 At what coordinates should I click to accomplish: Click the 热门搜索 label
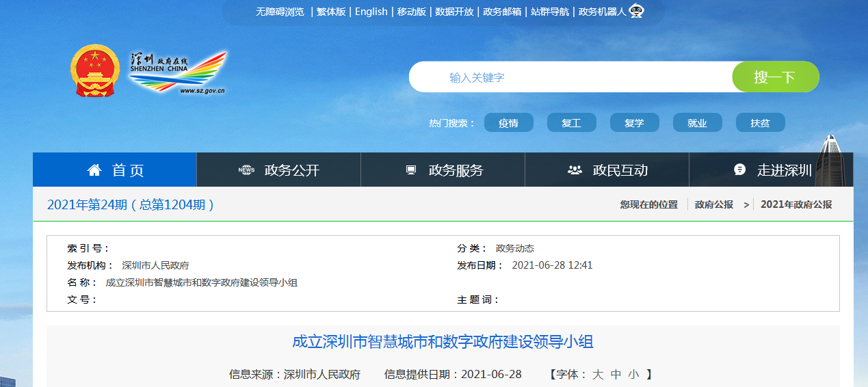point(451,123)
